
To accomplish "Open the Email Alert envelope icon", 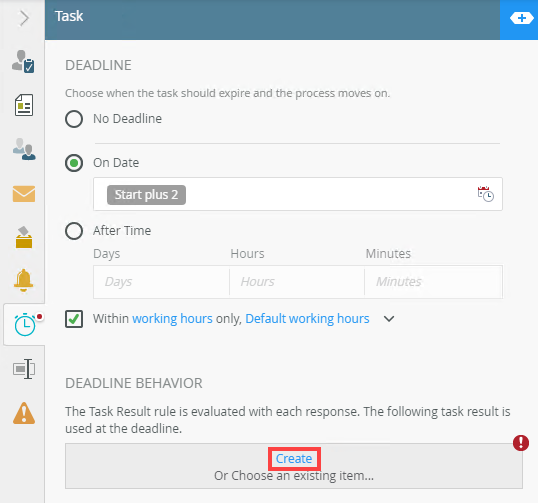I will click(x=24, y=194).
